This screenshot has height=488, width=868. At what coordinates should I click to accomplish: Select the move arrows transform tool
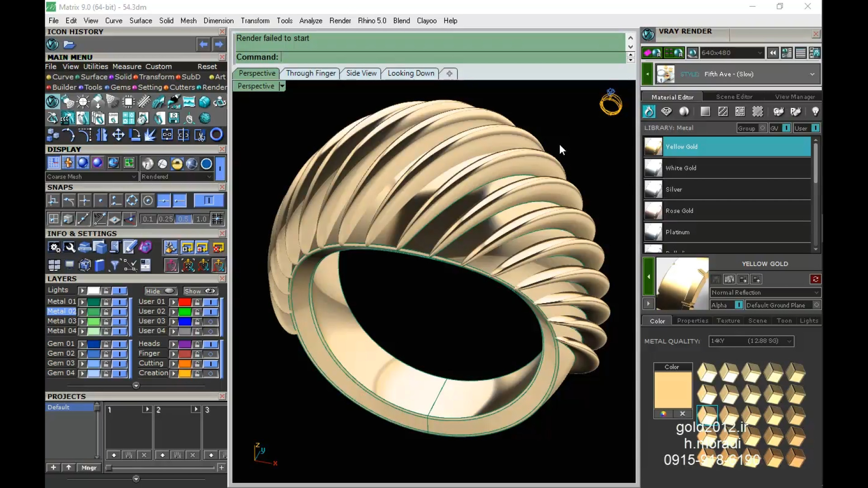(118, 135)
